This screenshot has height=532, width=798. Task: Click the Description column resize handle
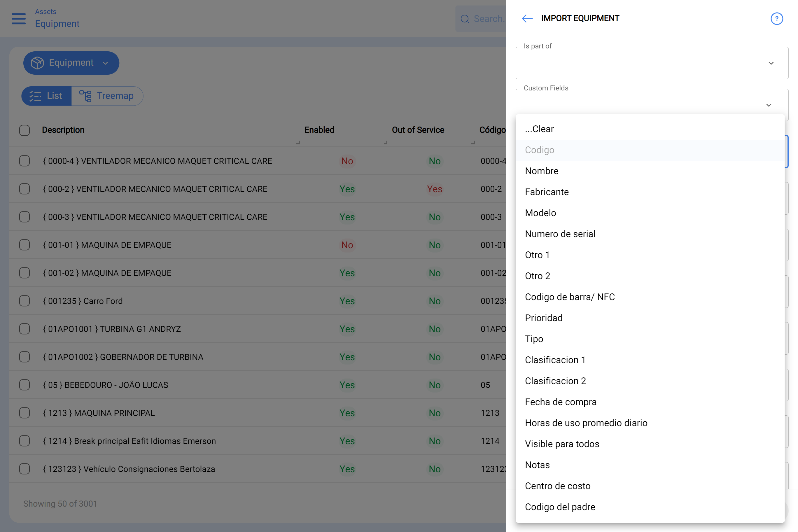[x=298, y=143]
